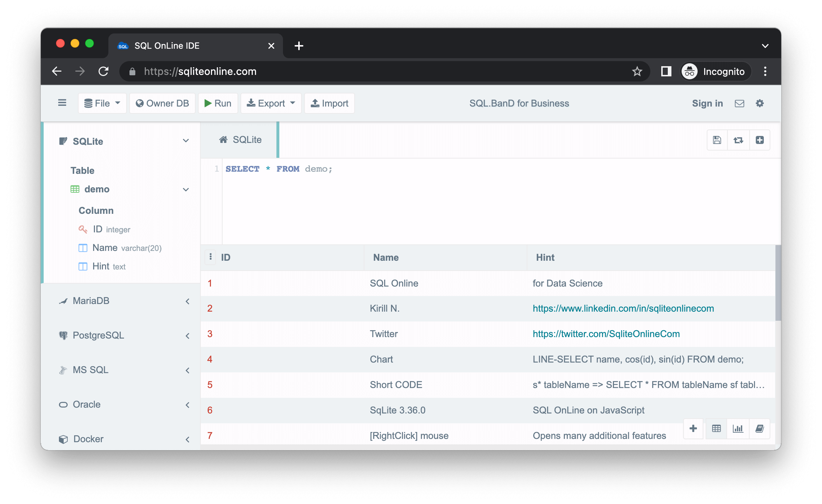Screen dimensions: 822x504
Task: Switch results to chart view icon
Action: tap(738, 428)
